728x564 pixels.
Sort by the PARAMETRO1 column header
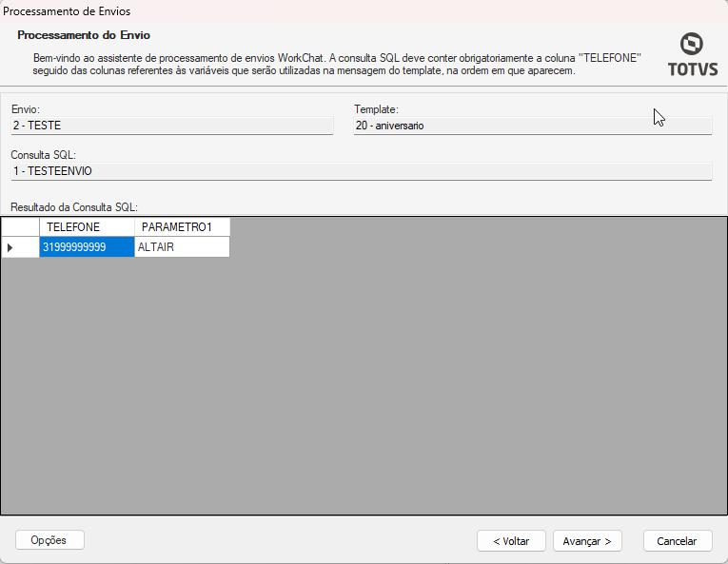(x=182, y=227)
